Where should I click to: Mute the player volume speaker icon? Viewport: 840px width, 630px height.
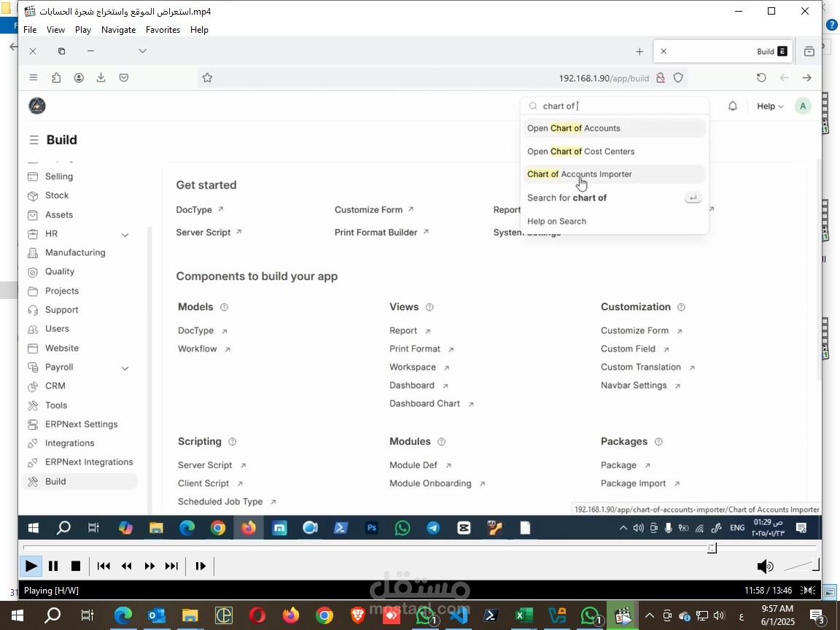tap(765, 566)
